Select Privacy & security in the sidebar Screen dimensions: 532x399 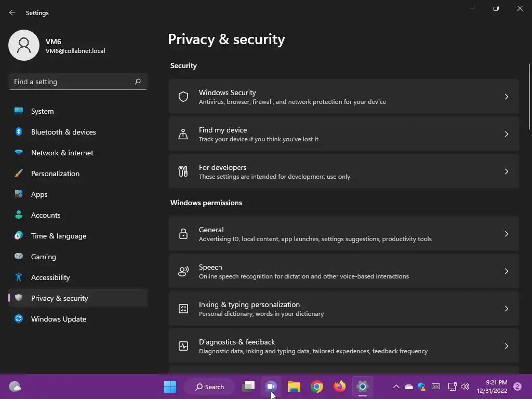(78, 298)
